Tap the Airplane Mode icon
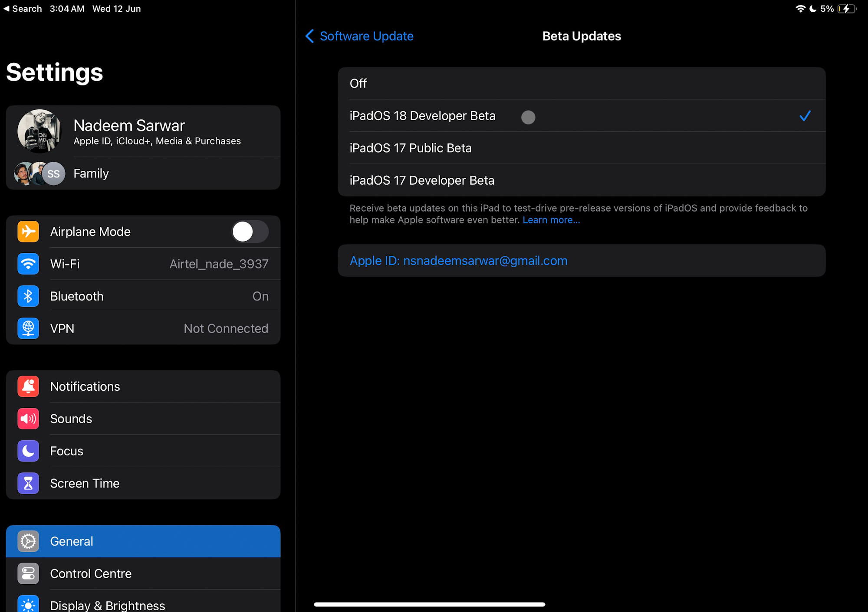 pyautogui.click(x=28, y=231)
